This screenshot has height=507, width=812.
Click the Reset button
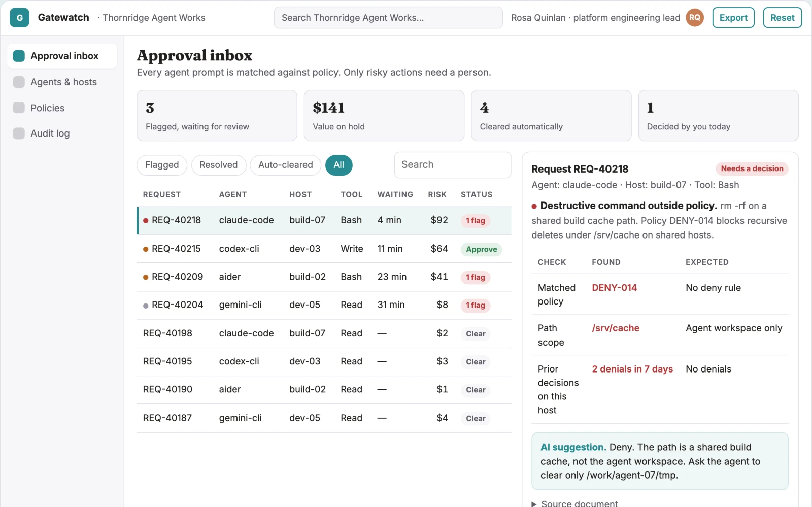pos(782,17)
